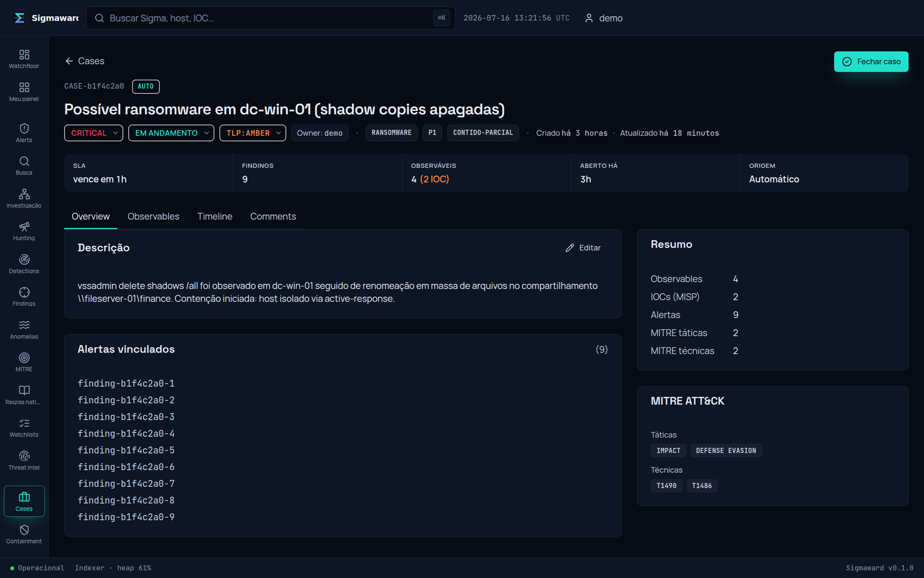Open finding-b1f4c2a0-3

(126, 417)
